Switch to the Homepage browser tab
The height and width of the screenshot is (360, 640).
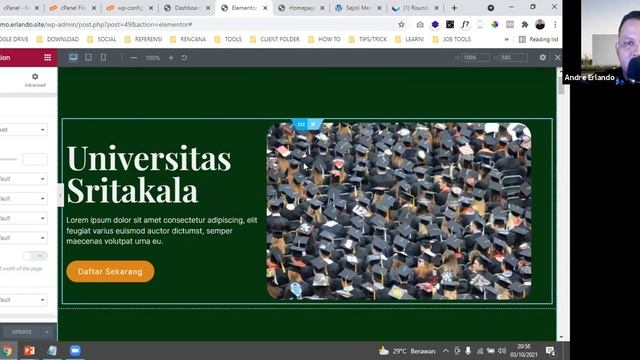coord(301,8)
